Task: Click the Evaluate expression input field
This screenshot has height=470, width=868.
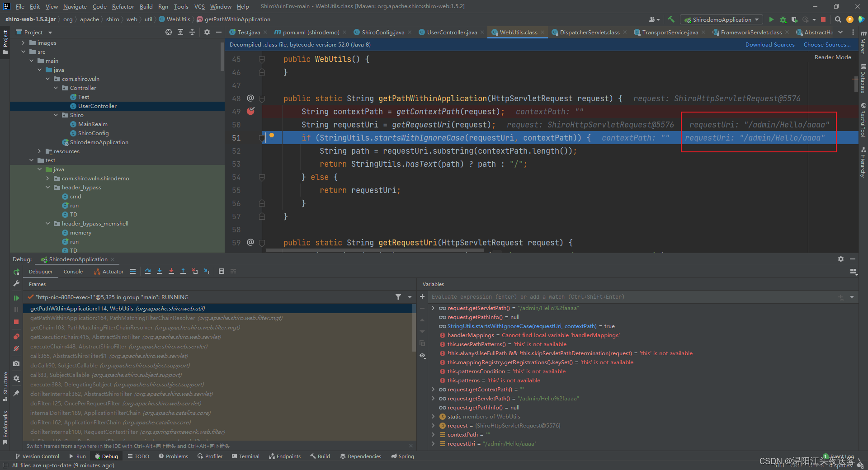Action: click(x=633, y=297)
